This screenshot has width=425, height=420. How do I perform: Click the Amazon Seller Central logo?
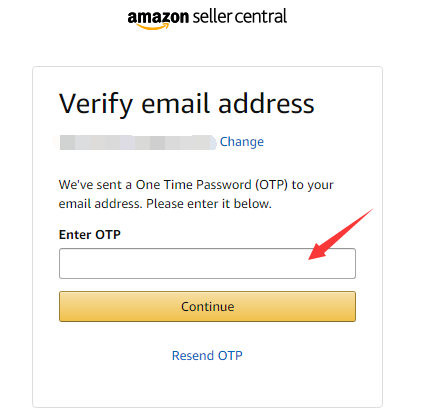pyautogui.click(x=207, y=19)
